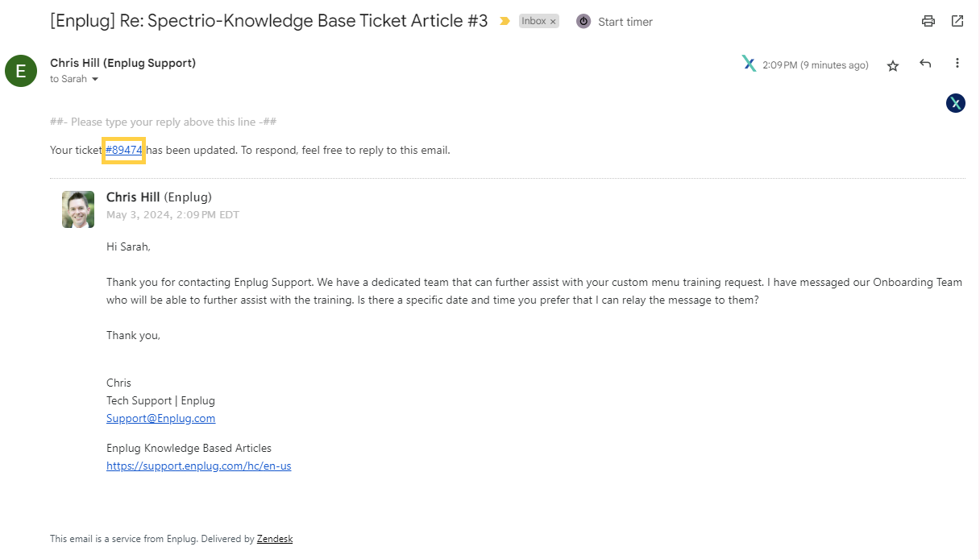980x559 pixels.
Task: Open the support.enplug.com knowledge base link
Action: click(199, 466)
